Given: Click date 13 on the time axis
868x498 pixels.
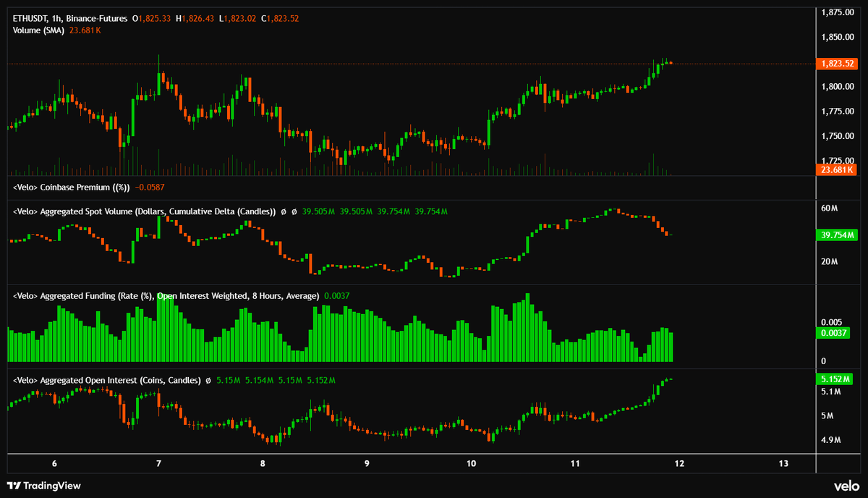Looking at the screenshot, I should coord(784,463).
